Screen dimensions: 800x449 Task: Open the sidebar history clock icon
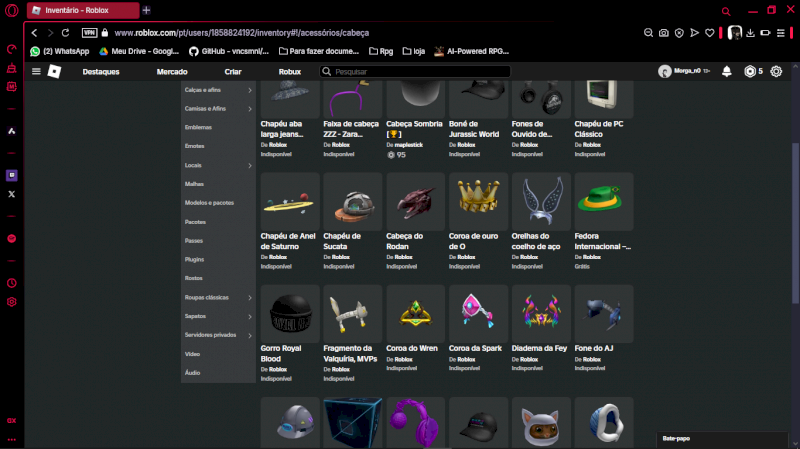(x=11, y=283)
